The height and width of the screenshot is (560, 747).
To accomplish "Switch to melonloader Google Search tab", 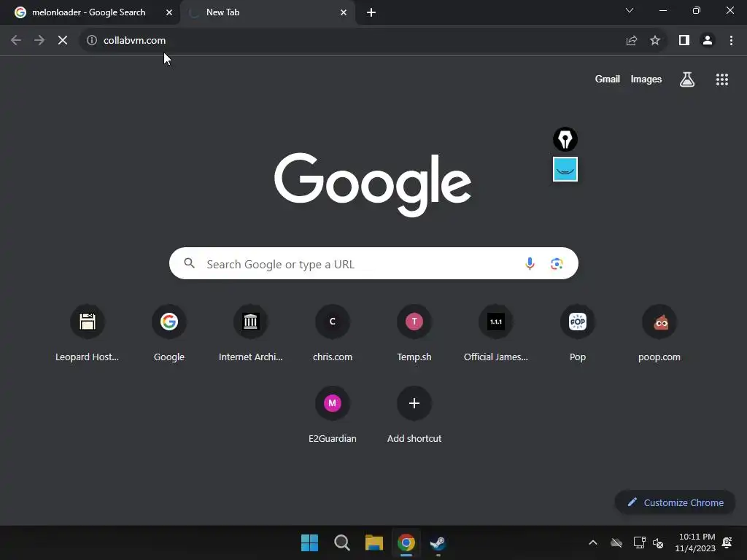I will (88, 12).
